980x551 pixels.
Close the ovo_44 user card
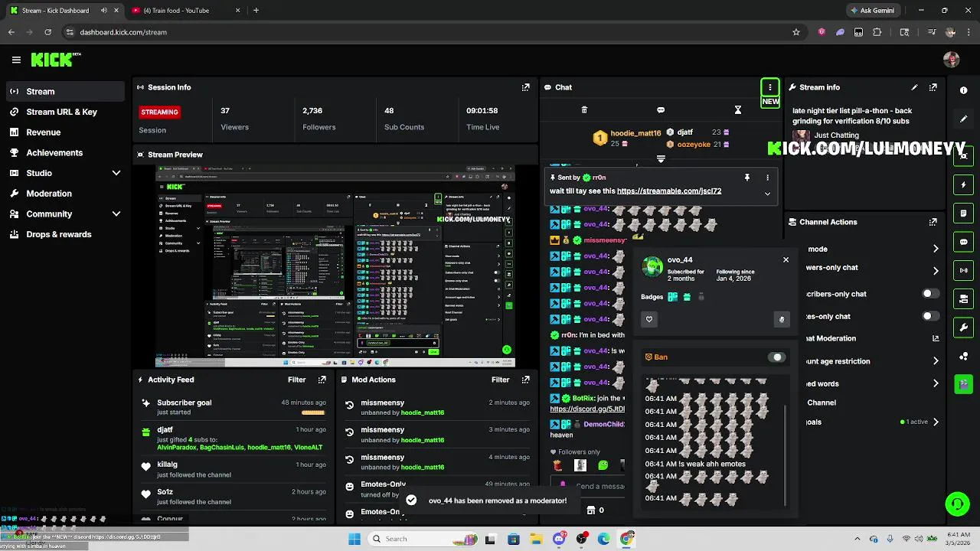(x=786, y=259)
